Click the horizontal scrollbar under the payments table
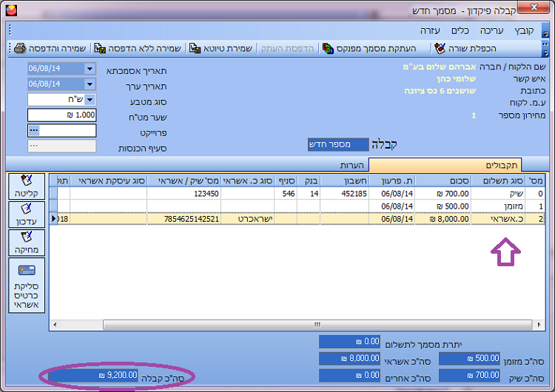This screenshot has width=555, height=392. coord(296,325)
